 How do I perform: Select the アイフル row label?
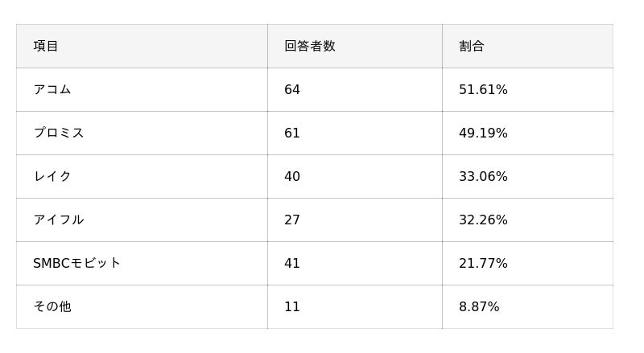[59, 220]
